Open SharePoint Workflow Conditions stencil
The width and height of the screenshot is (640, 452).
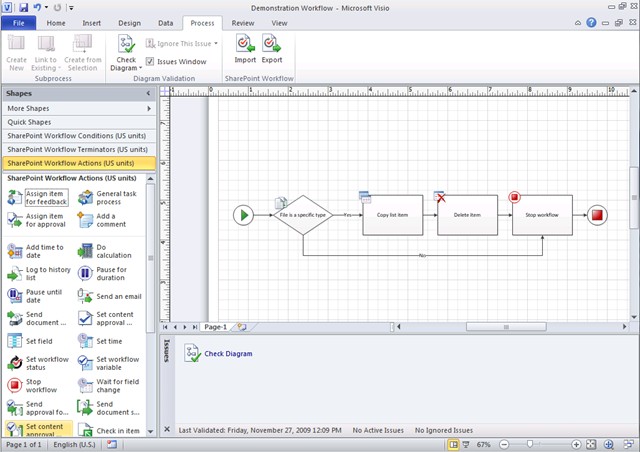click(79, 136)
